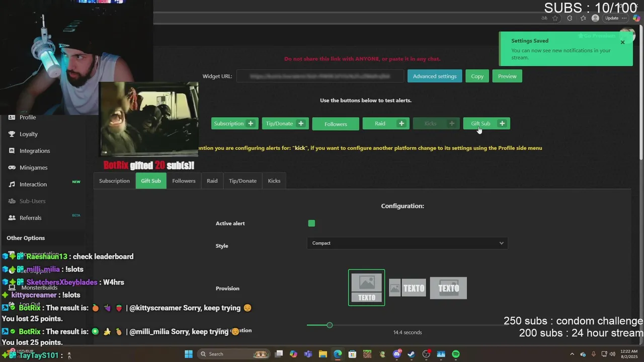
Task: Open the browser profile avatar
Action: [x=596, y=18]
